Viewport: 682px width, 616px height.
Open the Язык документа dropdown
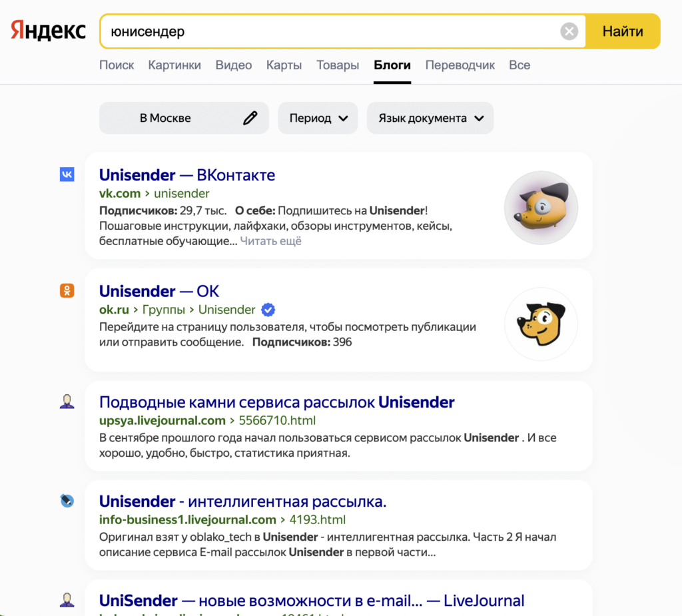click(430, 117)
